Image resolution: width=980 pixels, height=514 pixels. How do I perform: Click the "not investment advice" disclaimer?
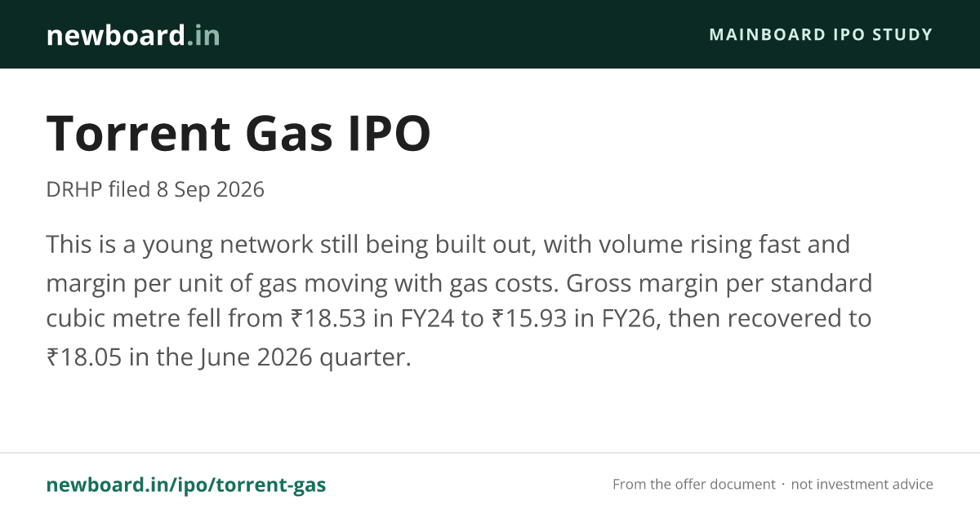862,485
